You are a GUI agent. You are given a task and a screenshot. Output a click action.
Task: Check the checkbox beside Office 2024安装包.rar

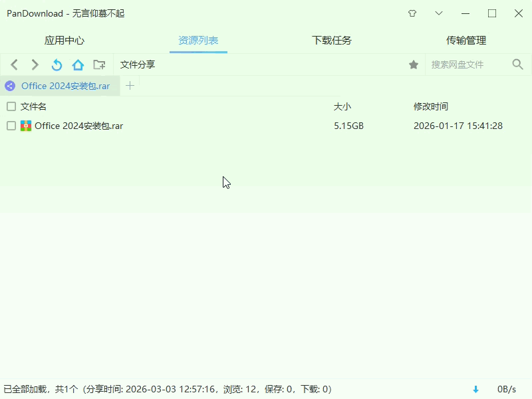pos(11,125)
